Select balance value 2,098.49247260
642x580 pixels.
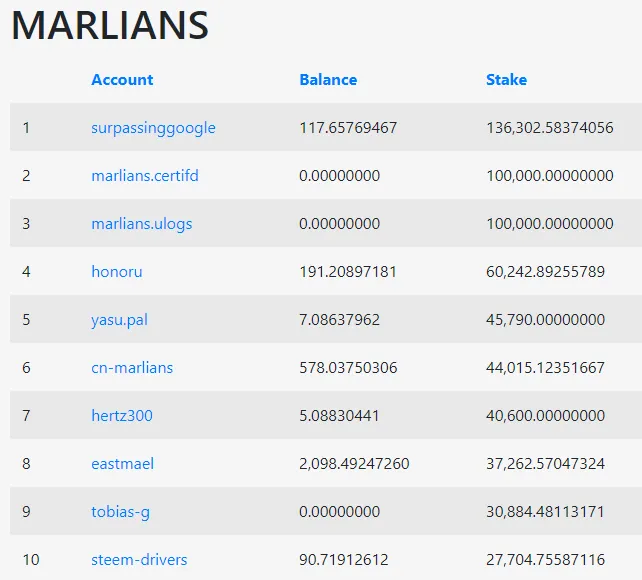point(354,463)
